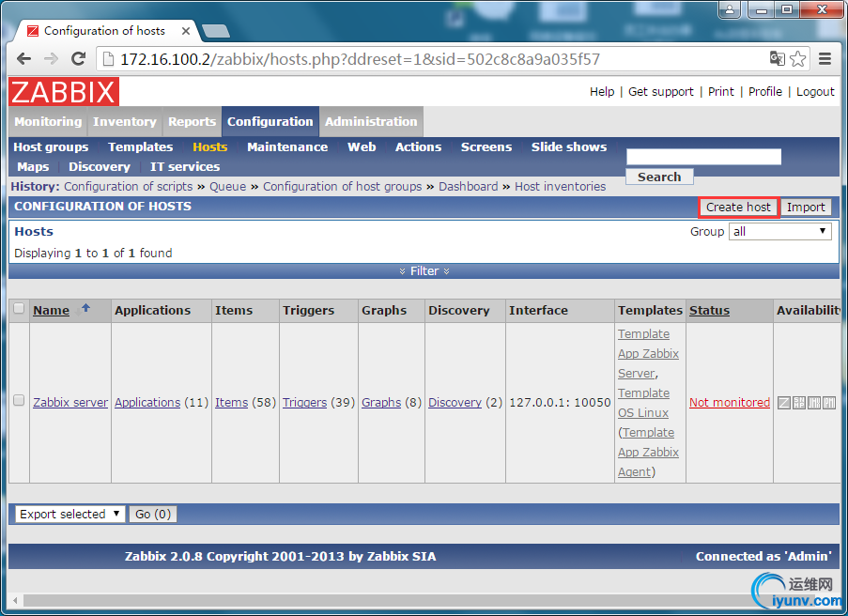848x616 pixels.
Task: Open Template OS Linux link
Action: [643, 403]
